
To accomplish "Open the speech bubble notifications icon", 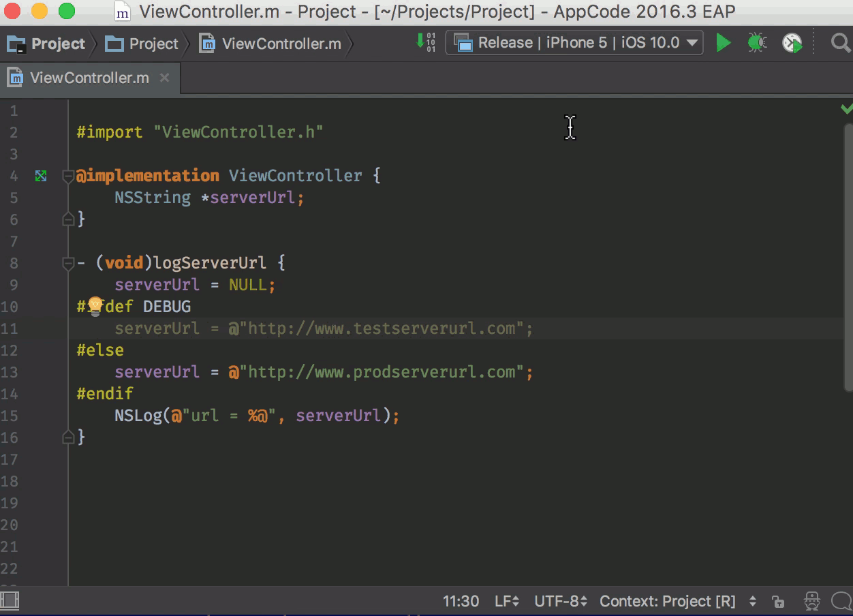I will pos(842,601).
